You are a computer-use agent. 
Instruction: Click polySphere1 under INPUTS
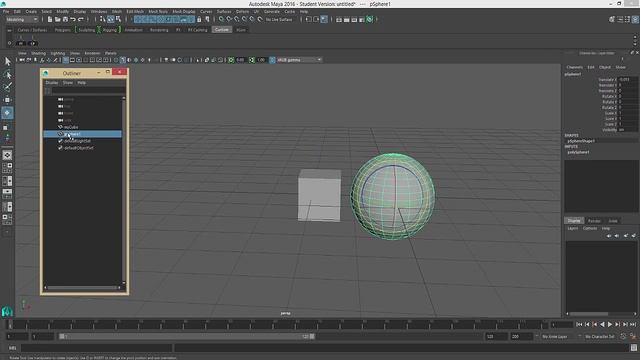[x=578, y=152]
